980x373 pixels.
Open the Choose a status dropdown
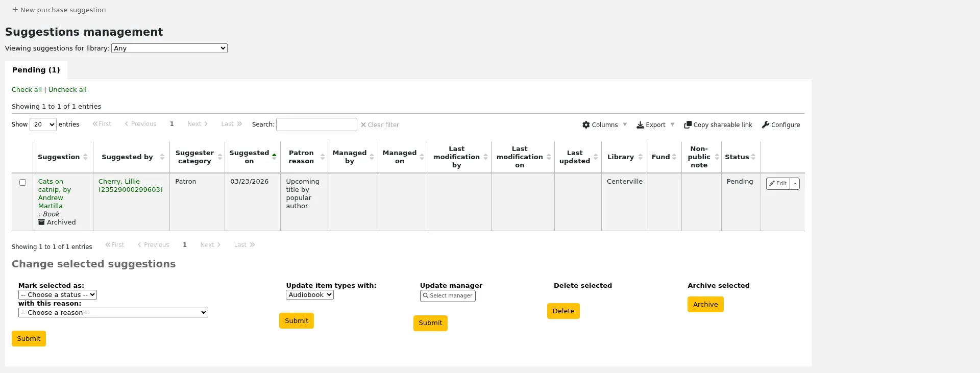[x=58, y=294]
